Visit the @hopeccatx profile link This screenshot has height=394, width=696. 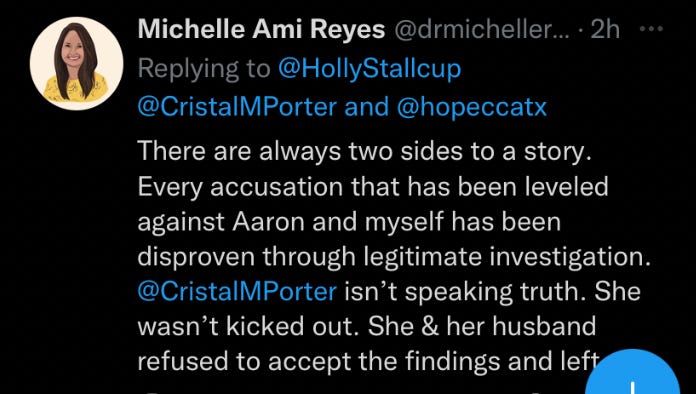click(x=471, y=108)
